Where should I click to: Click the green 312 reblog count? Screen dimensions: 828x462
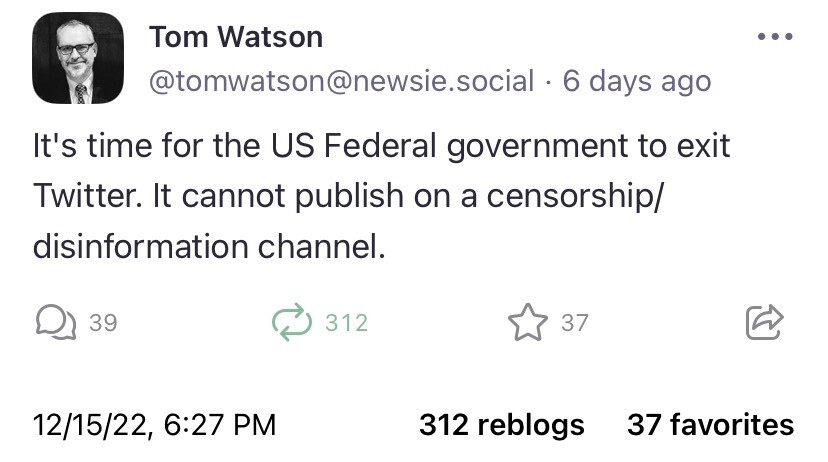pos(346,323)
